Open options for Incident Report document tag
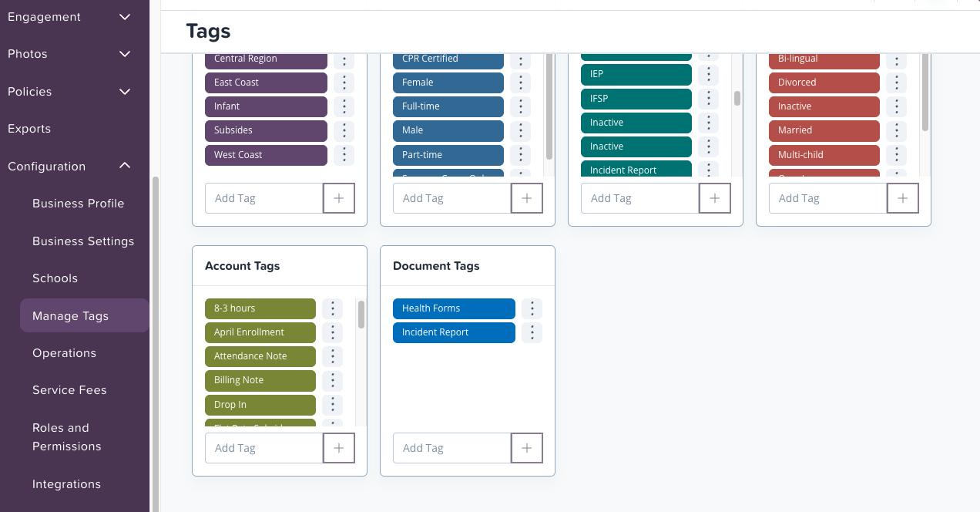 pos(532,332)
